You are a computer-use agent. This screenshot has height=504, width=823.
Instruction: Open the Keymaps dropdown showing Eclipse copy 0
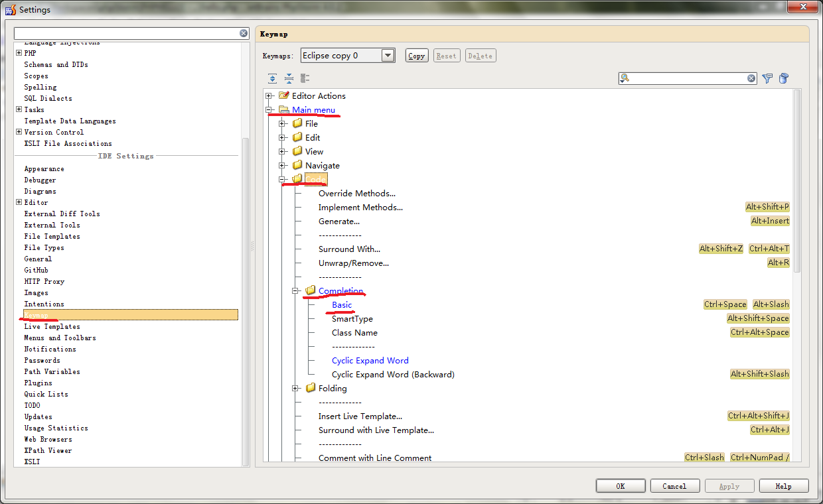coord(388,56)
